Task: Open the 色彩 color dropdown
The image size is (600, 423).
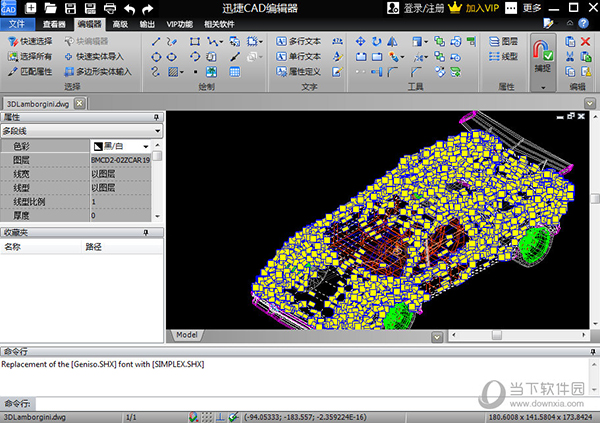Action: click(146, 146)
